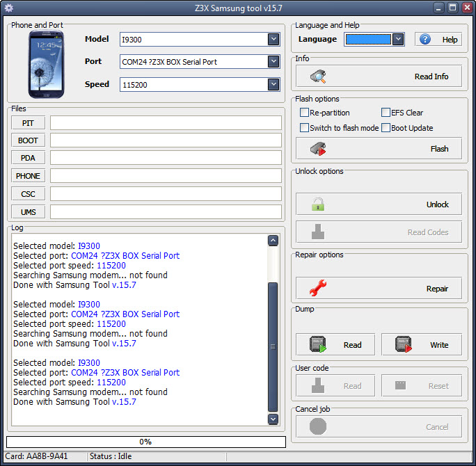Click the PIT file button

(28, 123)
